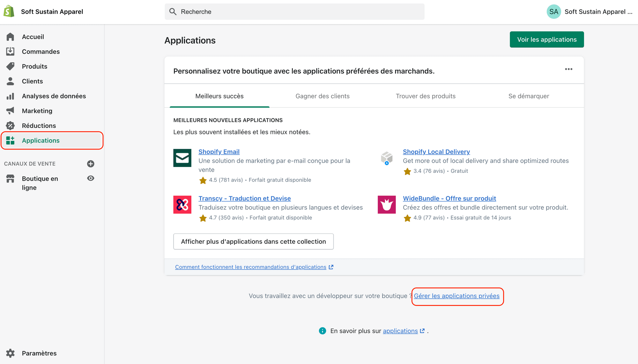Open the Shopify Email link
638x364 pixels.
pyautogui.click(x=219, y=152)
